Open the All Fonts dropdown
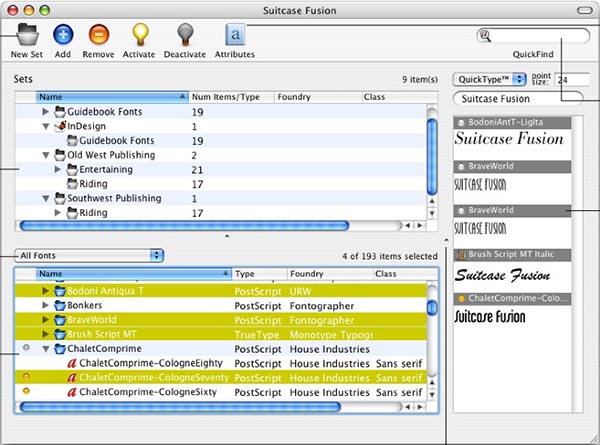The height and width of the screenshot is (445, 600). (90, 256)
